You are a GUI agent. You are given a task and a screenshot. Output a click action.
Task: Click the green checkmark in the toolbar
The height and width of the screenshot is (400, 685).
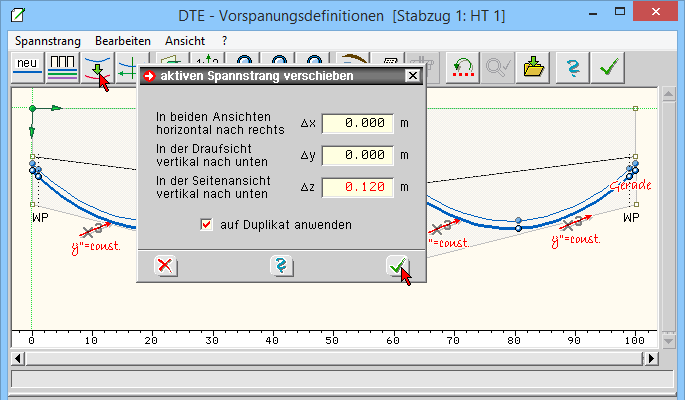[x=607, y=67]
